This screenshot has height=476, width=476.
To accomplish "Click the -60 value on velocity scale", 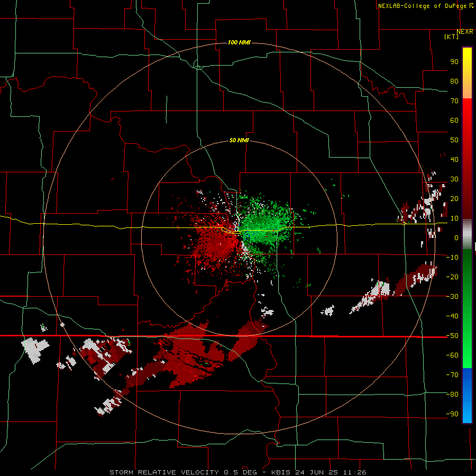I will click(452, 355).
